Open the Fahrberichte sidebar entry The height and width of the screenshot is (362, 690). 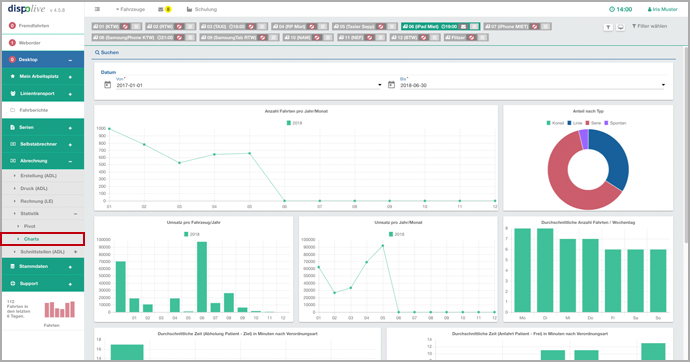click(43, 110)
